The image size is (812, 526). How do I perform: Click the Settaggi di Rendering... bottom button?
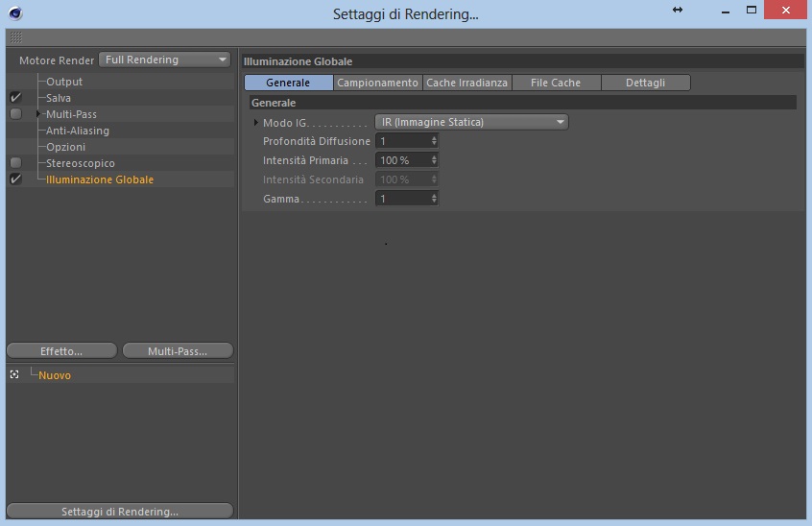click(120, 511)
